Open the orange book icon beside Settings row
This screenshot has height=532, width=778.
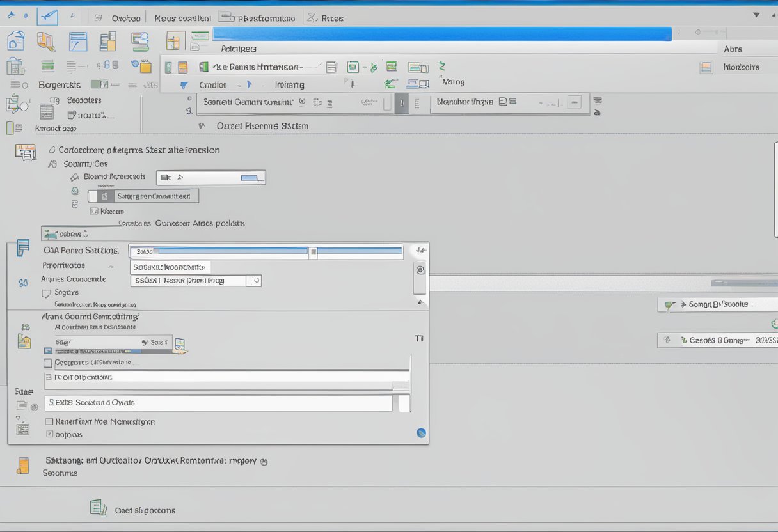pyautogui.click(x=24, y=465)
